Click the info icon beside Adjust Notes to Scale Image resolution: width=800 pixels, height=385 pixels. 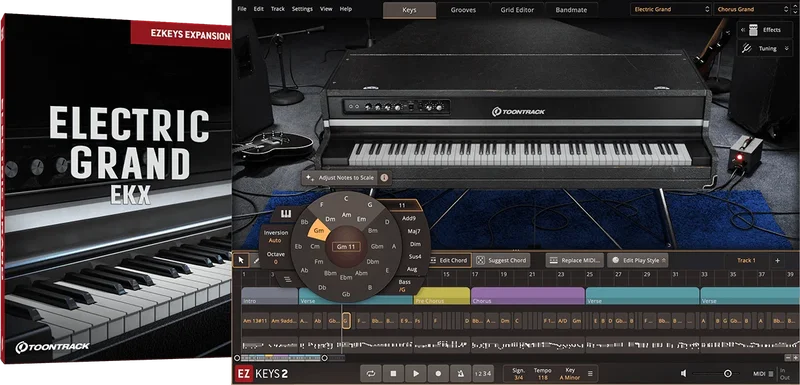384,178
